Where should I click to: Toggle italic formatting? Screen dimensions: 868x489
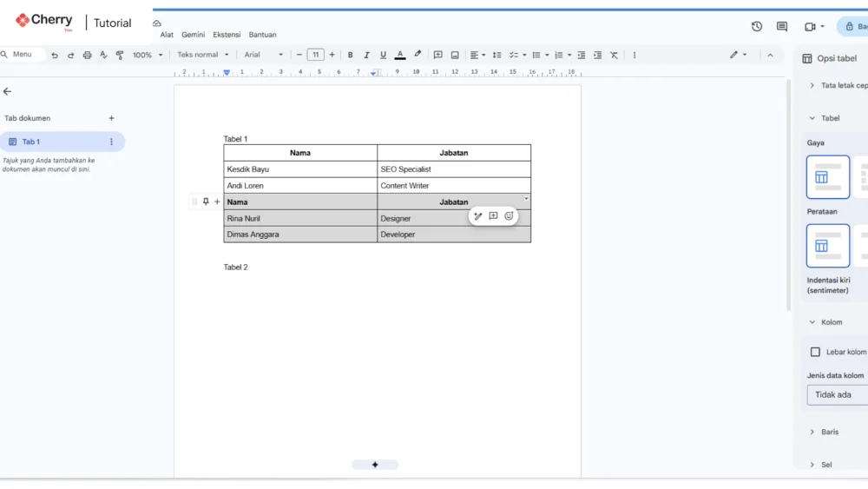tap(366, 55)
